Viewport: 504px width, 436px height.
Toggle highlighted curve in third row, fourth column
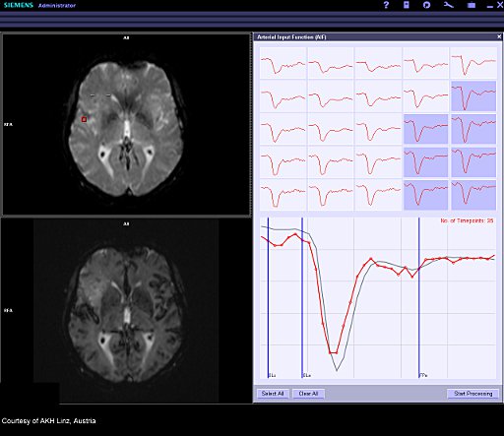(x=425, y=129)
